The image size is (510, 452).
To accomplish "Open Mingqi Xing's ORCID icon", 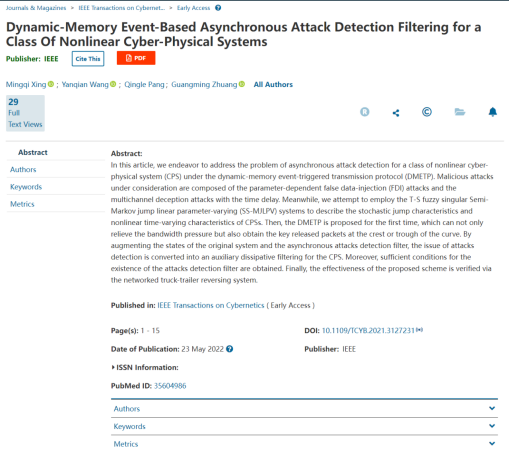I will coord(51,84).
